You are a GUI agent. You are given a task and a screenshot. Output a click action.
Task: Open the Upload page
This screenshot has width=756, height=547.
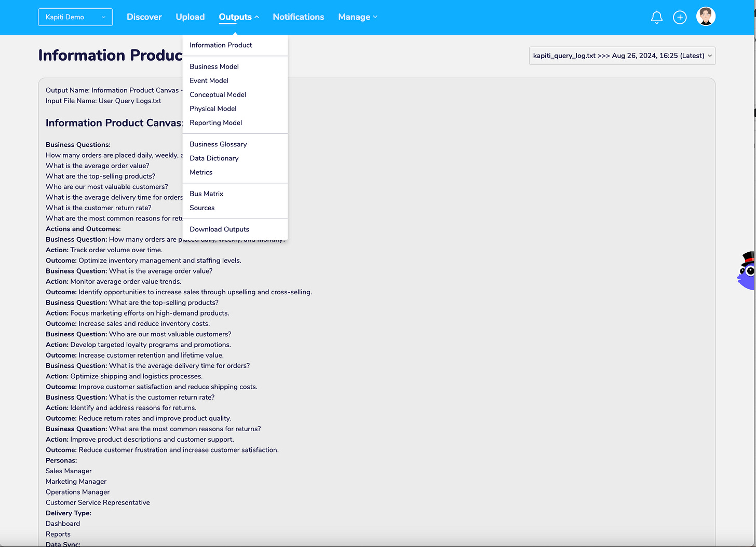pyautogui.click(x=190, y=17)
